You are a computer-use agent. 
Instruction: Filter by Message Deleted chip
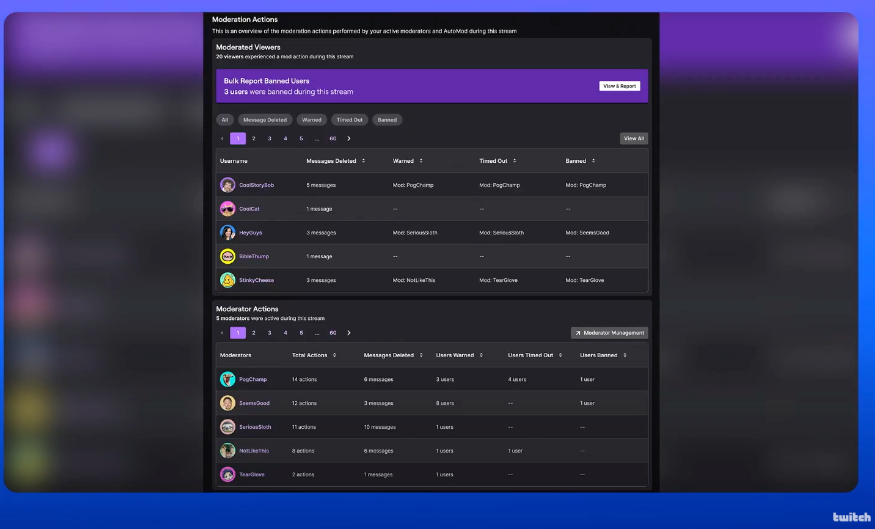(x=265, y=120)
